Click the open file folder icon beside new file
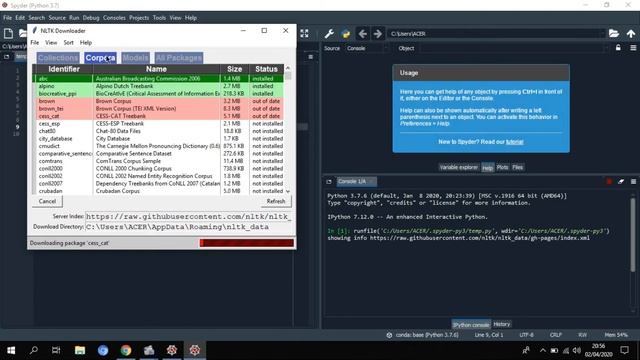The image size is (640, 360). [x=23, y=33]
